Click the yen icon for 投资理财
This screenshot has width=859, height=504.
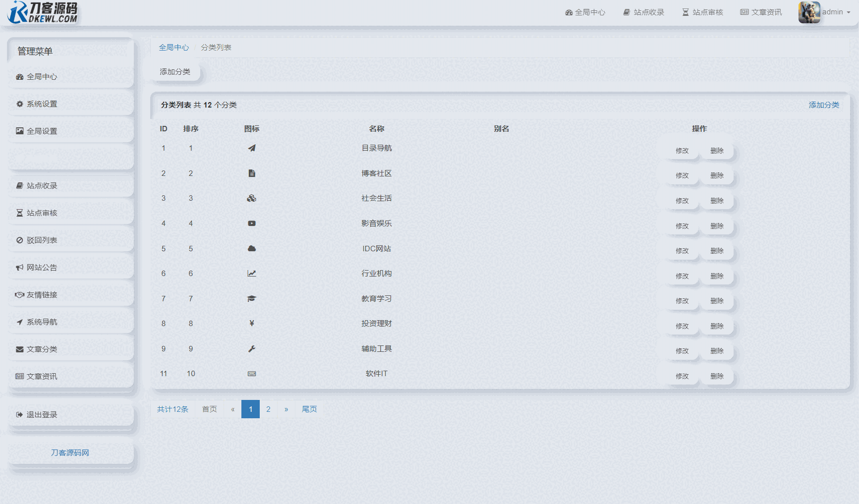click(x=252, y=324)
